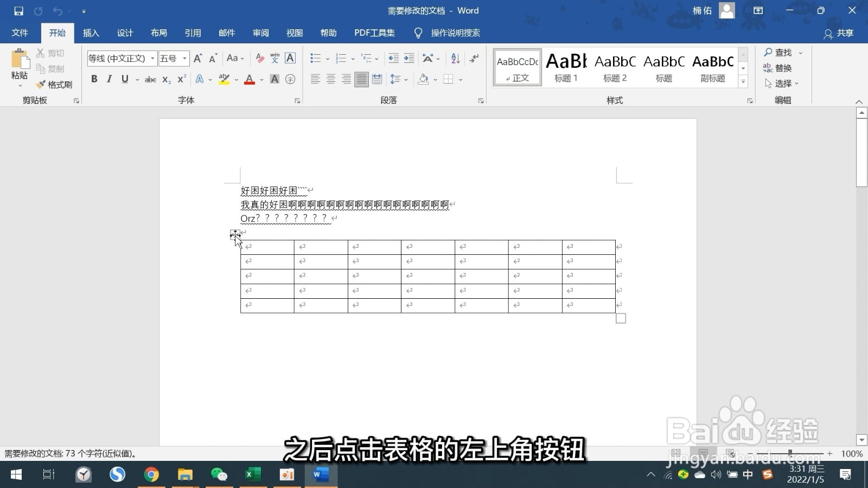Clear all formatting with the eraser icon
The image size is (868, 488).
[260, 59]
